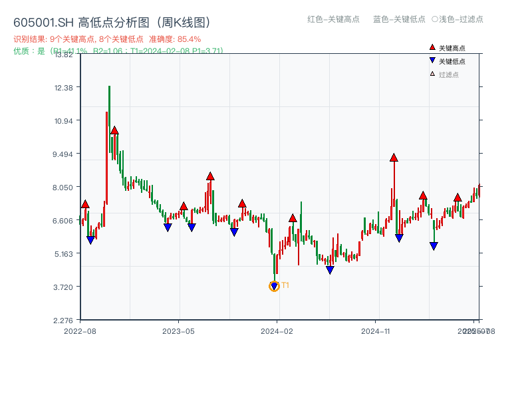Click the first red high marker near 2022-08
The width and height of the screenshot is (532, 399).
(84, 205)
